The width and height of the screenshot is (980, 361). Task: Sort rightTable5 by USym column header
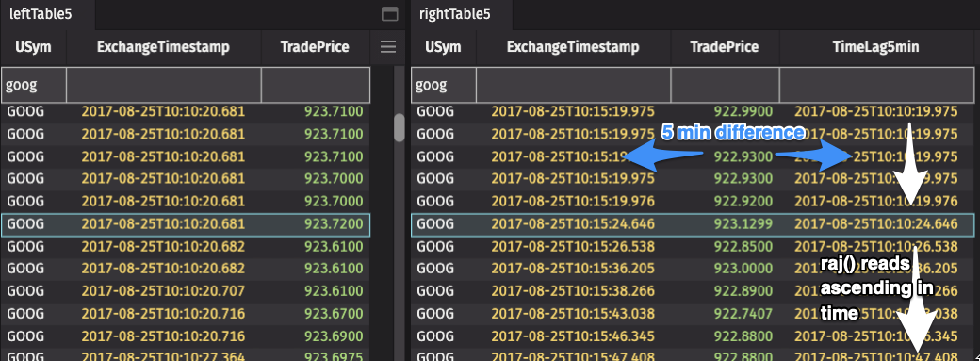click(x=444, y=47)
